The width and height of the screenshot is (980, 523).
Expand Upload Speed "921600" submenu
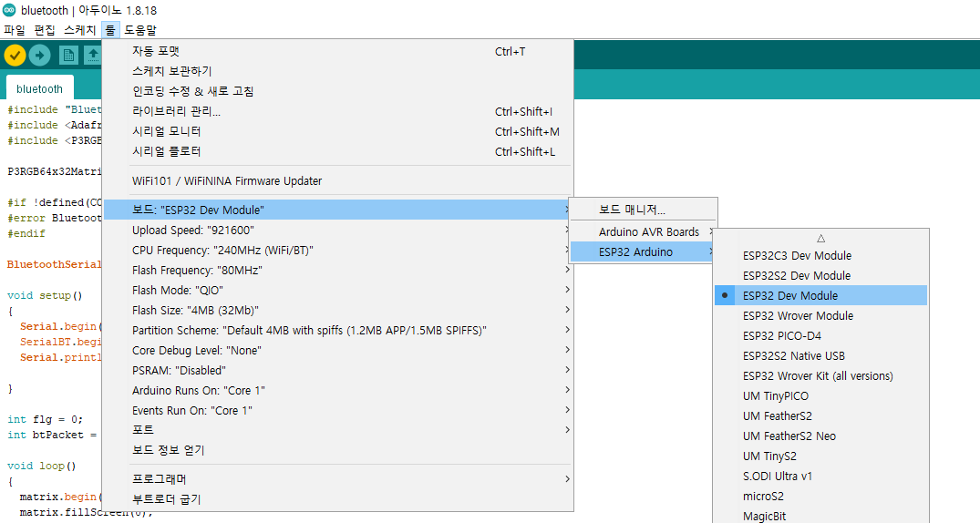tap(337, 230)
